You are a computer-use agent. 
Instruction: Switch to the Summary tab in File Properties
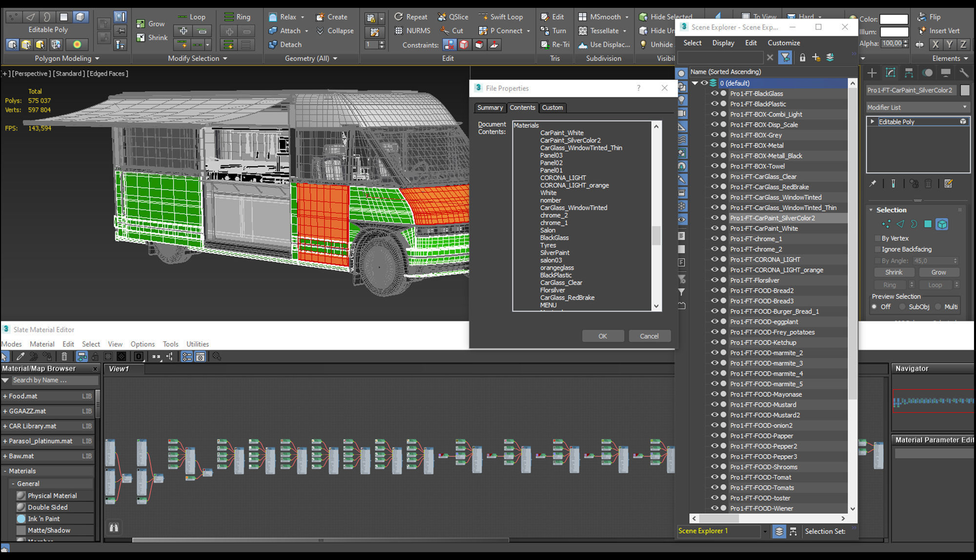(x=490, y=108)
